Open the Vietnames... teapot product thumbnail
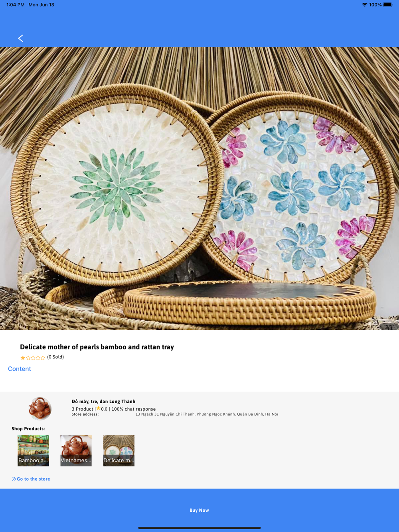 [x=76, y=451]
